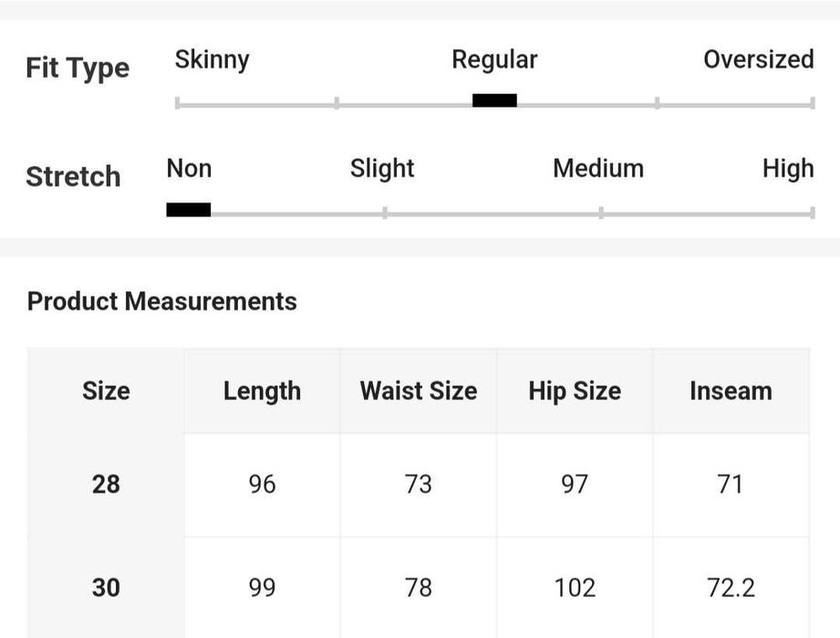Viewport: 840px width, 638px height.
Task: Click the Inseam column header
Action: 731,392
